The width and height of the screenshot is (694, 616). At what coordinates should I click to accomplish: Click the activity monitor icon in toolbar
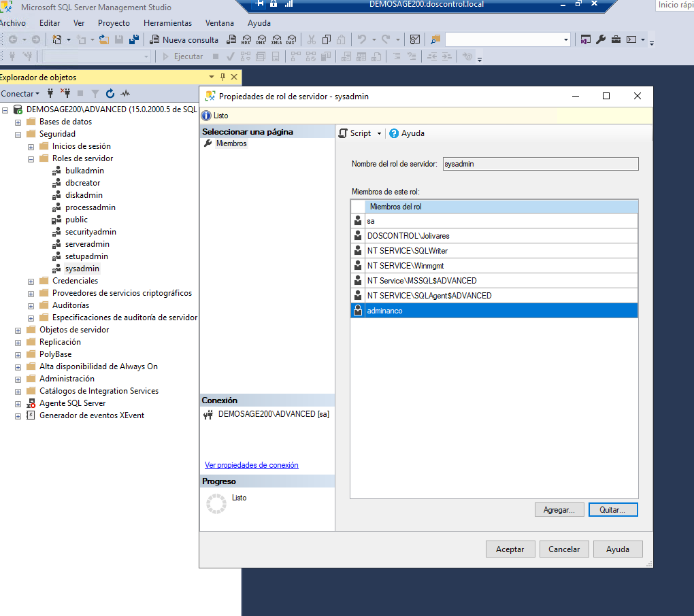point(415,40)
